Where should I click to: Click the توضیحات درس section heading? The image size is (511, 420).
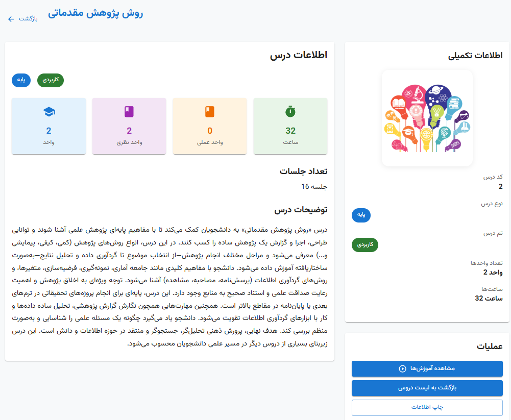coord(300,210)
